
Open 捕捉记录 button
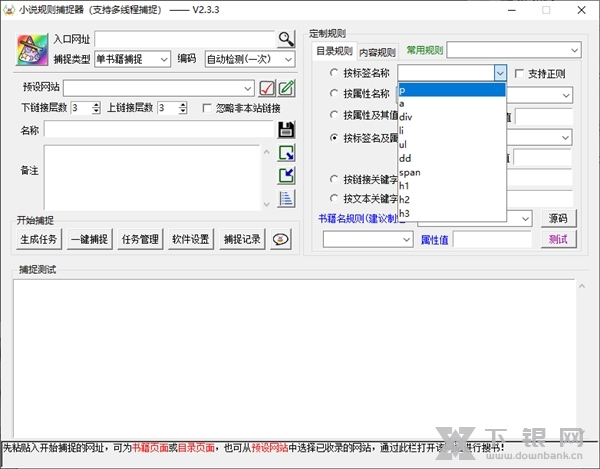(242, 239)
